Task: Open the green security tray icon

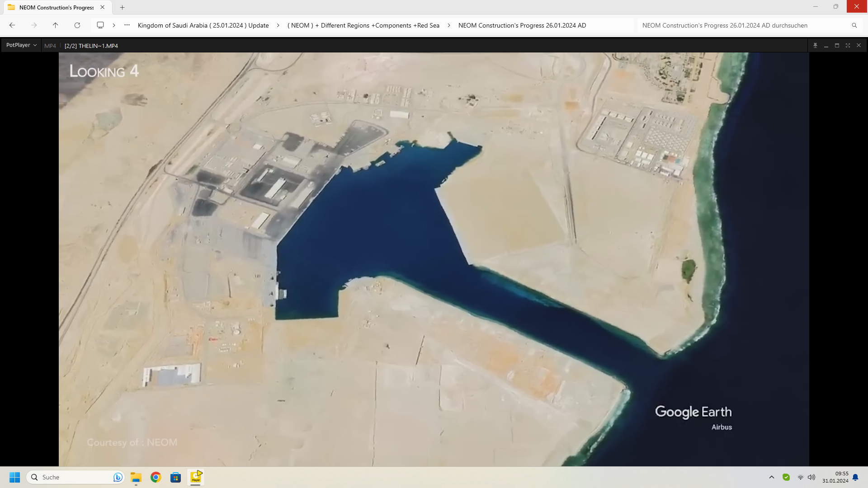Action: (x=786, y=477)
